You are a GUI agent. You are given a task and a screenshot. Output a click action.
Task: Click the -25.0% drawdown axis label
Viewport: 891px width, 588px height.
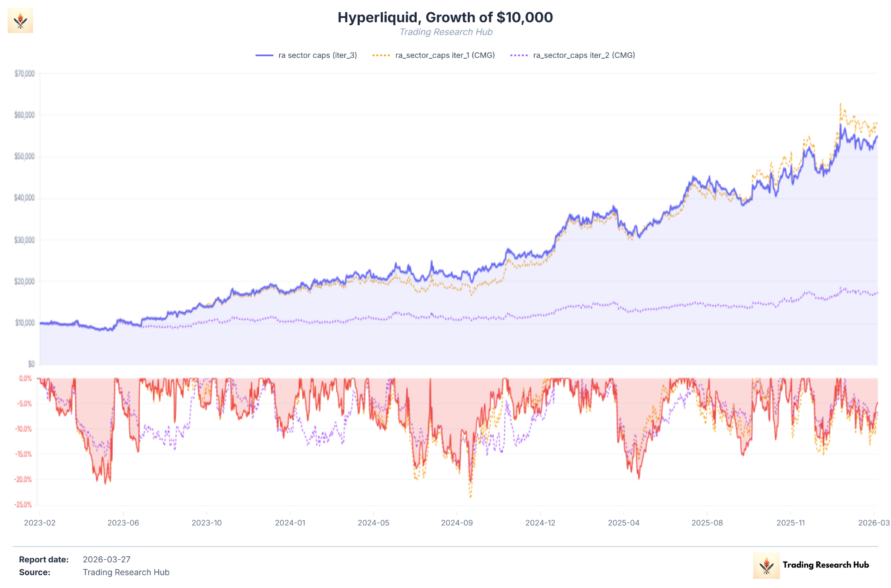23,504
